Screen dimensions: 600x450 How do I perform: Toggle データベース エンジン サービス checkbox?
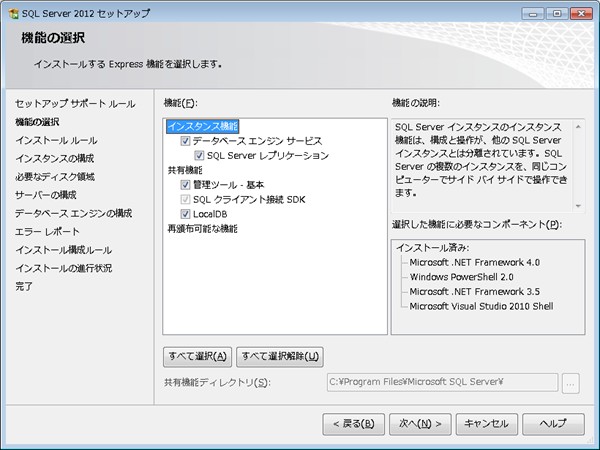tap(185, 141)
